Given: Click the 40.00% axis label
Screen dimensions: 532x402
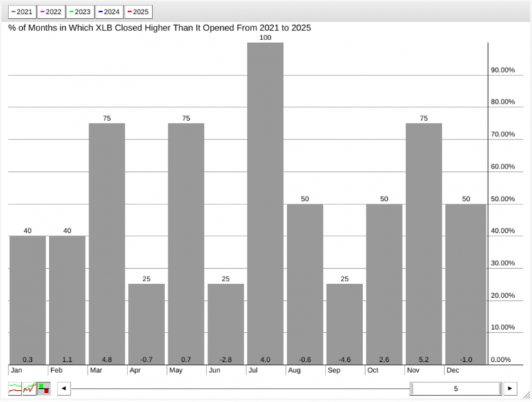Looking at the screenshot, I should pyautogui.click(x=502, y=231).
